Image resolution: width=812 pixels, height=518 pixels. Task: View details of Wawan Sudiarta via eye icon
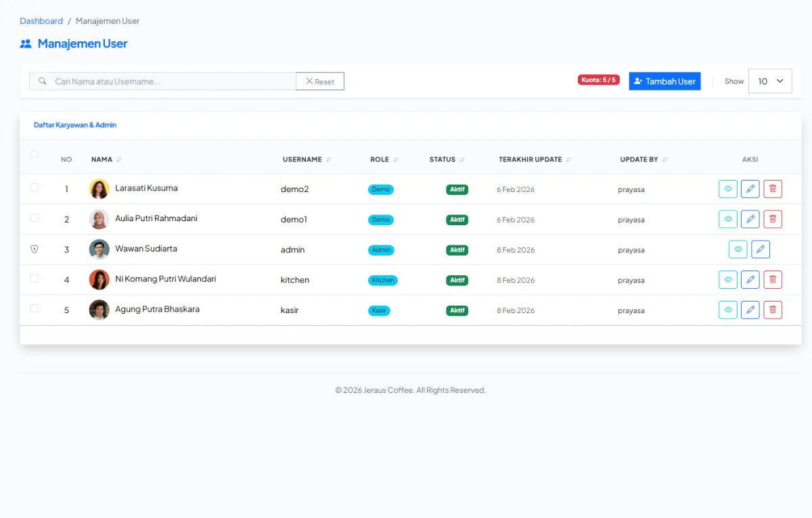tap(738, 250)
